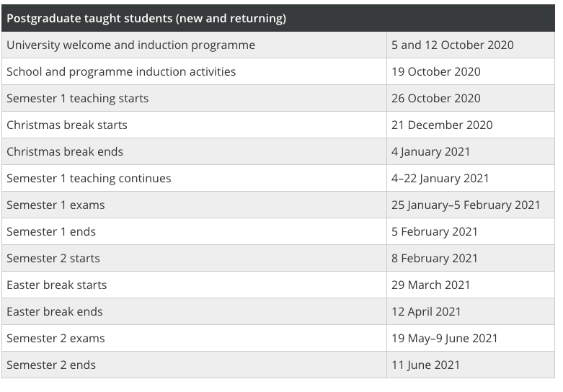
Task: Select Semester 1 ends row label
Action: 51,231
